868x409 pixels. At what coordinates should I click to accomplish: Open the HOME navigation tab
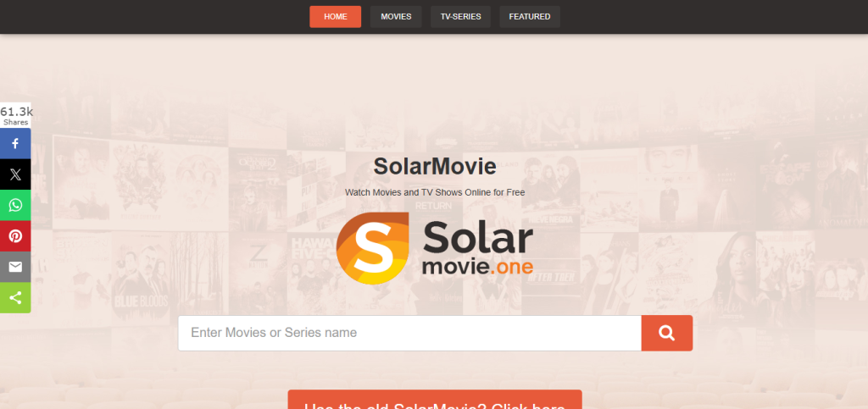pos(335,17)
